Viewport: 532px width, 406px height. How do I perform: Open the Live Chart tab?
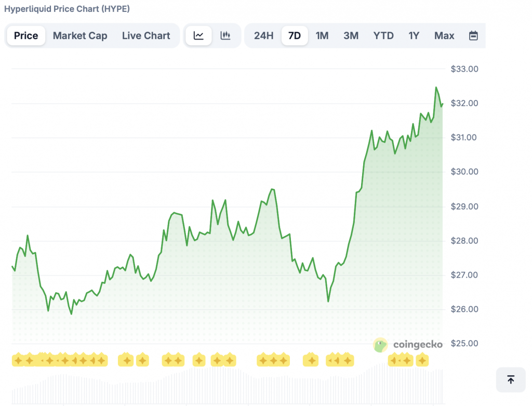tap(146, 35)
